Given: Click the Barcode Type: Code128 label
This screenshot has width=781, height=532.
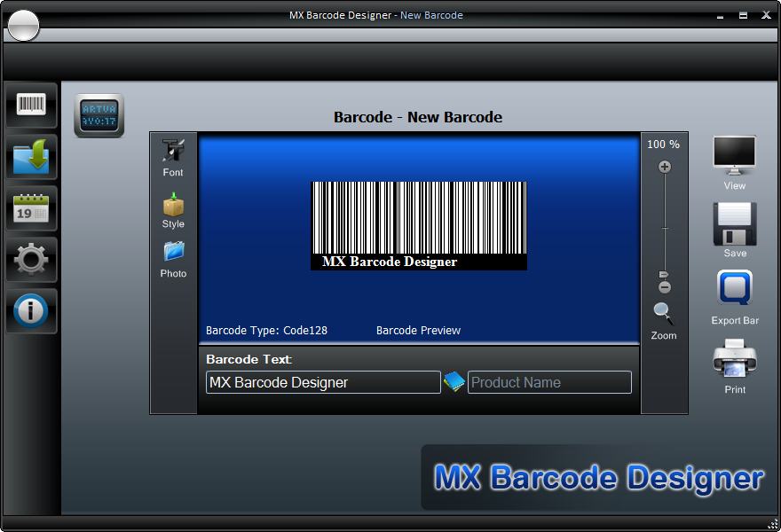Looking at the screenshot, I should coord(266,331).
